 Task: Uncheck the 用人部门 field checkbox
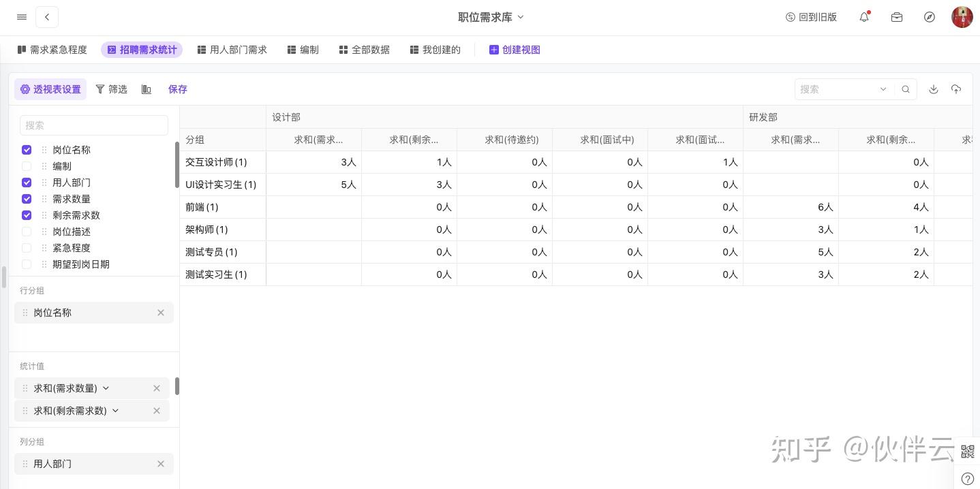click(x=27, y=183)
